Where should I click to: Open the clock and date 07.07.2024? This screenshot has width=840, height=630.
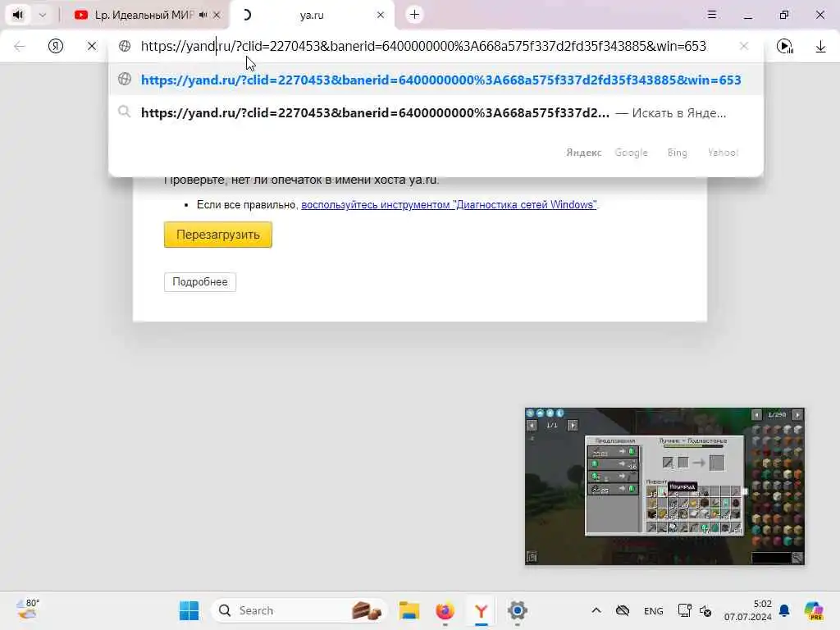(x=748, y=610)
